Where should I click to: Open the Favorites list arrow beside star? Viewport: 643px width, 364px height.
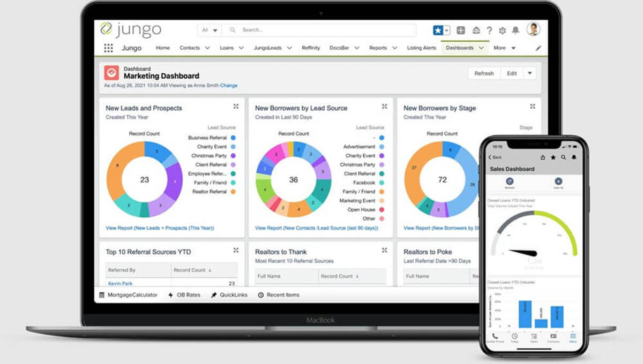[447, 31]
